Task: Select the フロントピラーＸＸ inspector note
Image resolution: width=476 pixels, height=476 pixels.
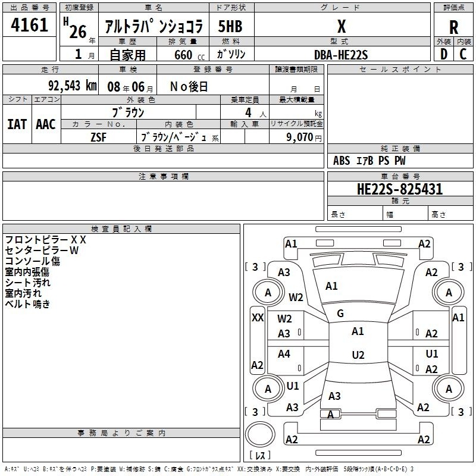Action: pos(46,240)
